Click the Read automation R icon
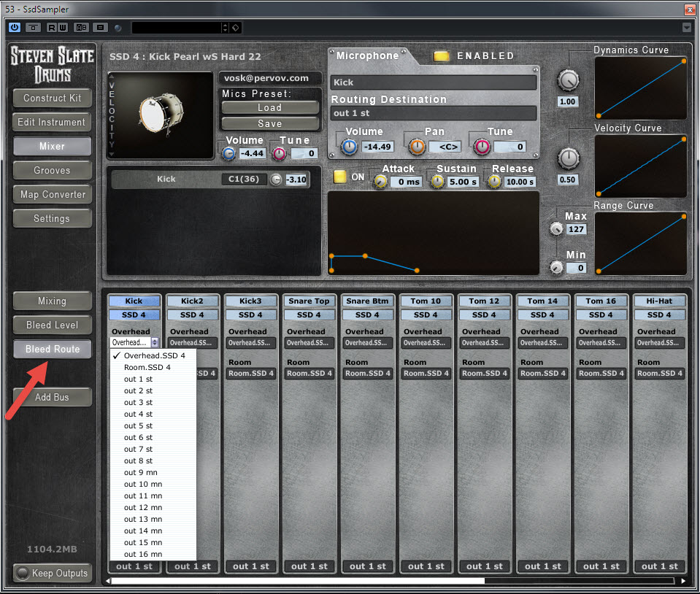The image size is (700, 594). click(x=52, y=27)
